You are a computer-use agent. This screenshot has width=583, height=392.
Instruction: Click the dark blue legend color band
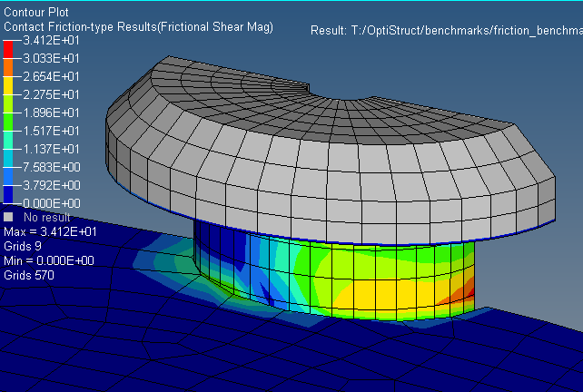[8, 194]
